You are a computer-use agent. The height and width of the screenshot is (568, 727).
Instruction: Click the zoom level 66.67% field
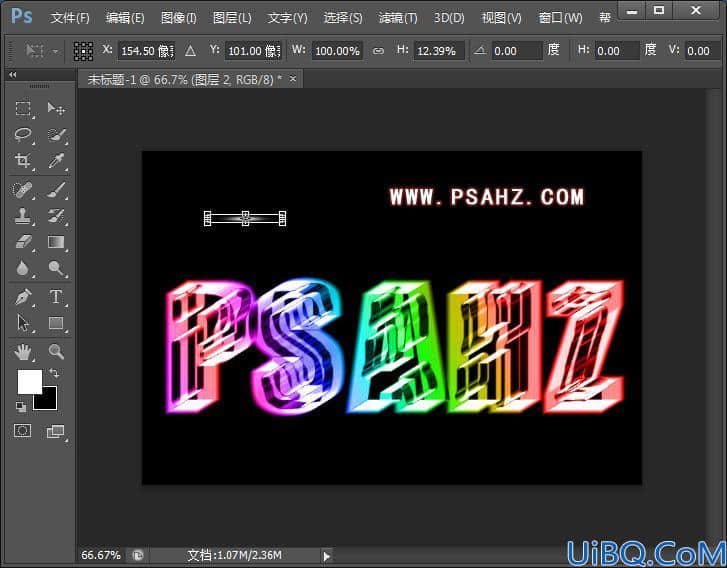pyautogui.click(x=101, y=555)
